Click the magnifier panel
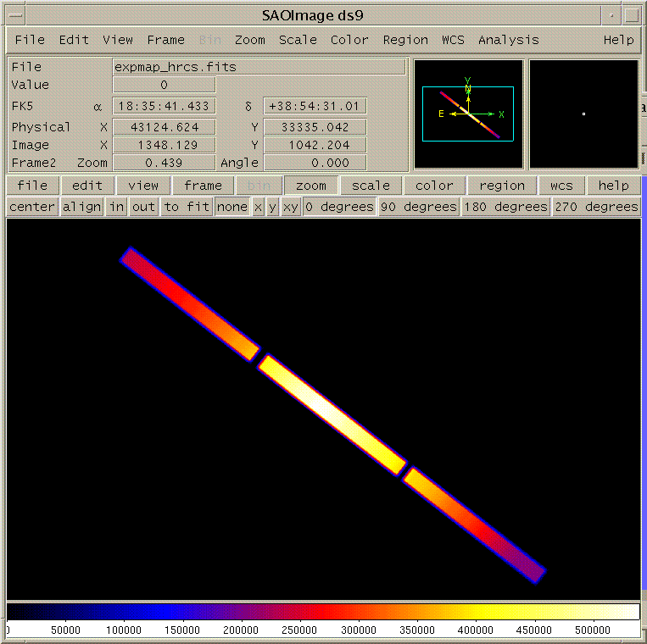 point(584,114)
